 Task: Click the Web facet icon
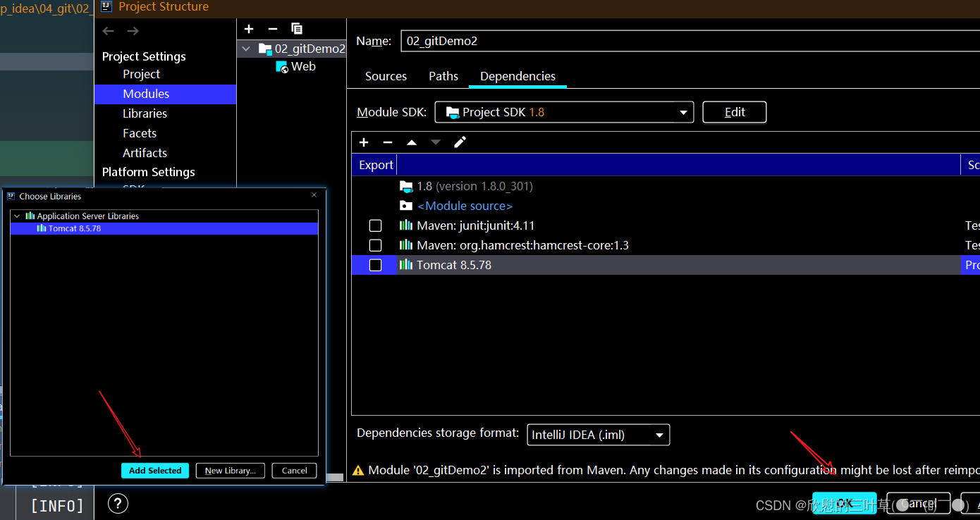pos(282,67)
